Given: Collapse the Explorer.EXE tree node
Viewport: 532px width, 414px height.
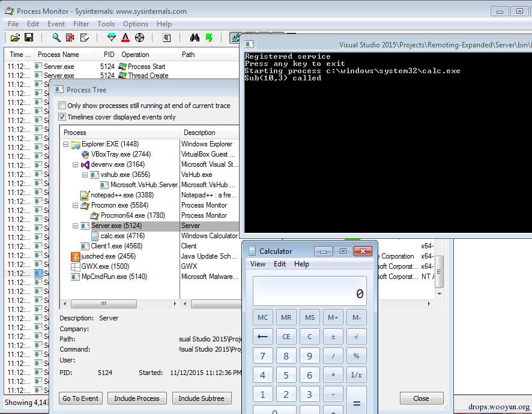Looking at the screenshot, I should [x=66, y=144].
